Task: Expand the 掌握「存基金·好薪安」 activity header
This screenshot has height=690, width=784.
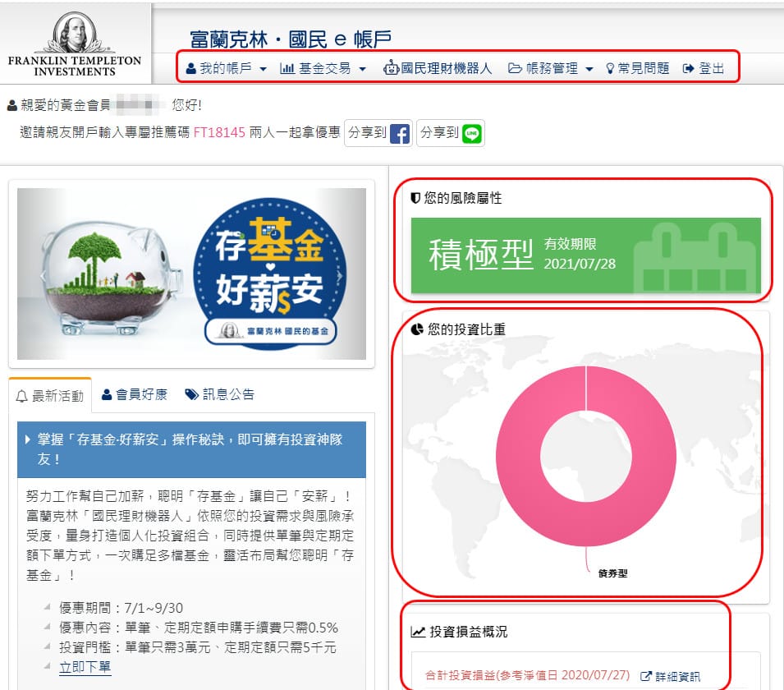Action: click(191, 449)
